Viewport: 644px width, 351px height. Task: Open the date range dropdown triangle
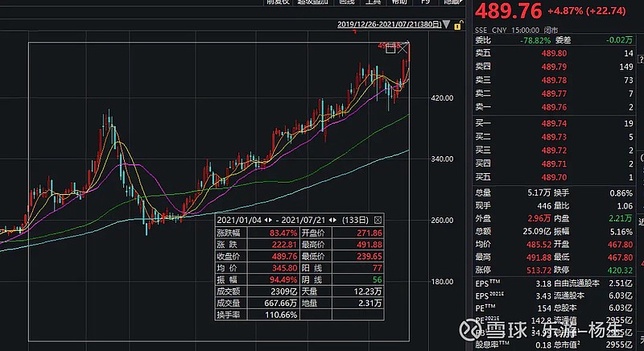click(447, 24)
